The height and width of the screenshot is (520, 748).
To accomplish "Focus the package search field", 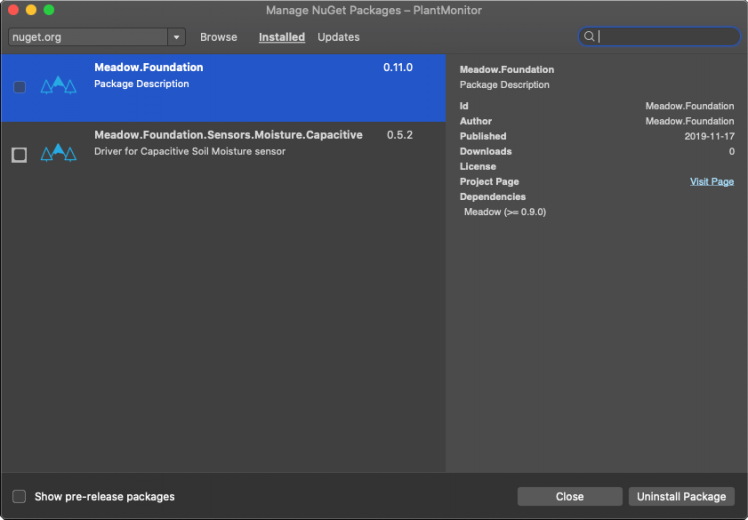I will coord(665,37).
